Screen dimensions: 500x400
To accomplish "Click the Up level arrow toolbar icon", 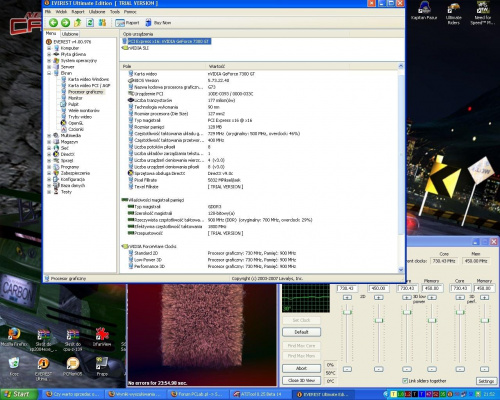I will 78,23.
